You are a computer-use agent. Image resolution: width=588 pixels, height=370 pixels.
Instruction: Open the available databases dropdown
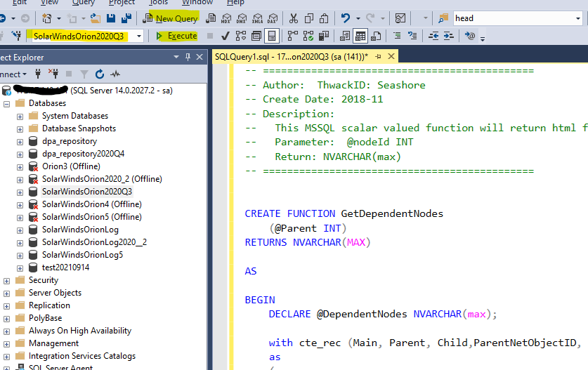click(x=139, y=36)
